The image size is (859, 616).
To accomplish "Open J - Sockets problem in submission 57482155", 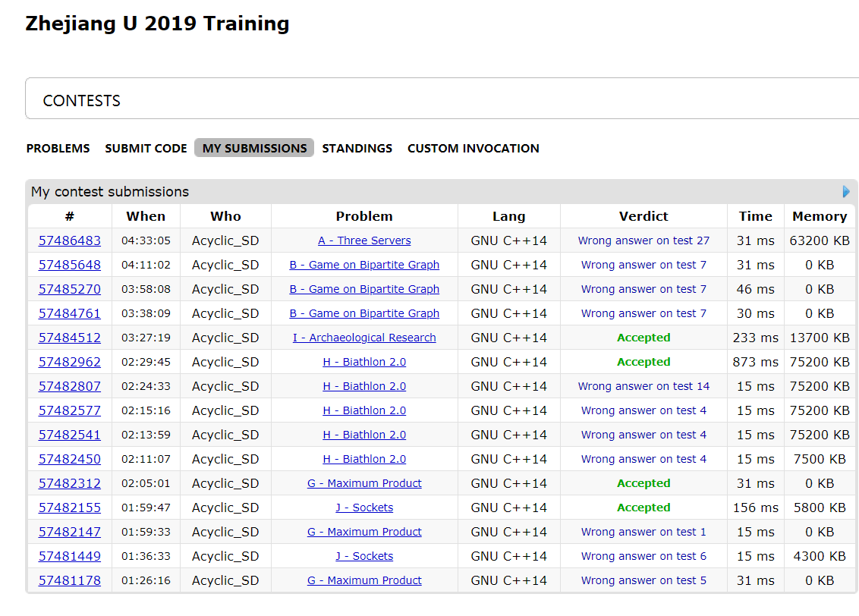I will (x=364, y=508).
